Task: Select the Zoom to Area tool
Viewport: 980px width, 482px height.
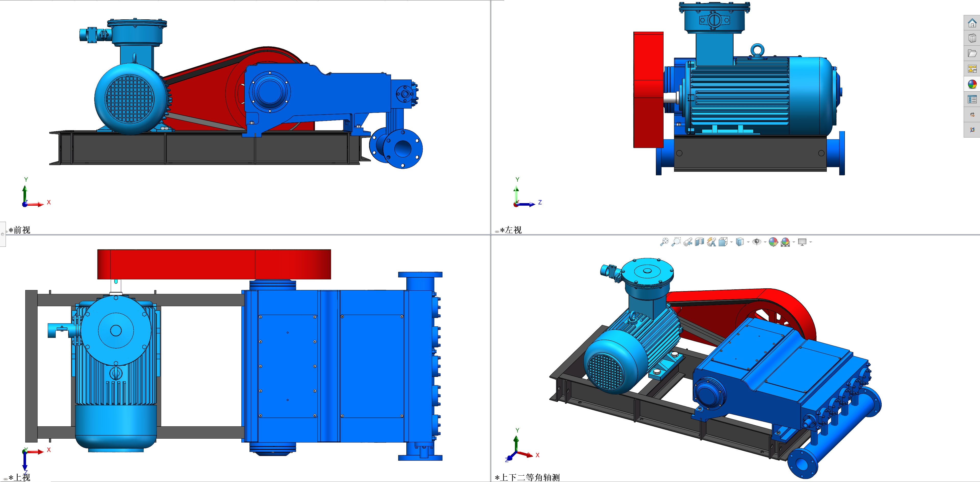Action: [x=676, y=242]
